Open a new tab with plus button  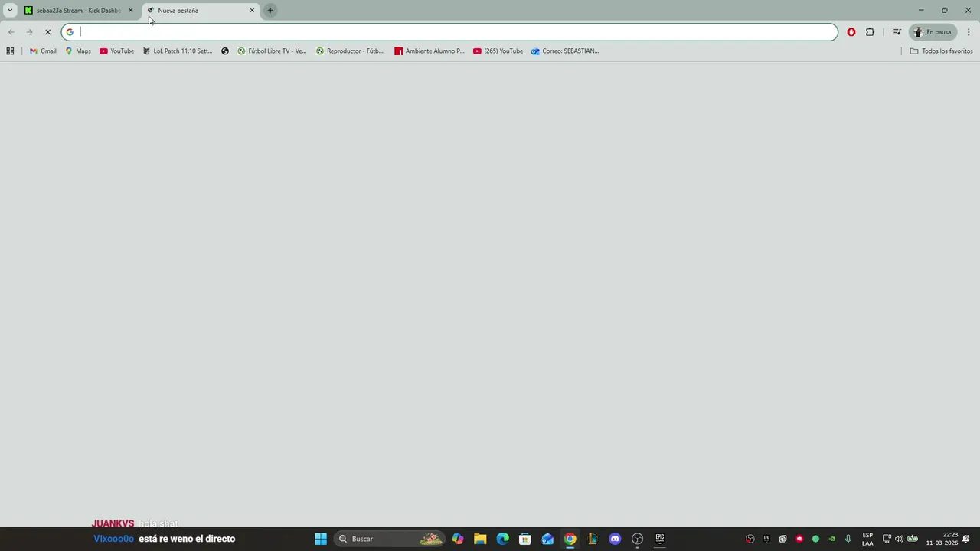tap(270, 11)
